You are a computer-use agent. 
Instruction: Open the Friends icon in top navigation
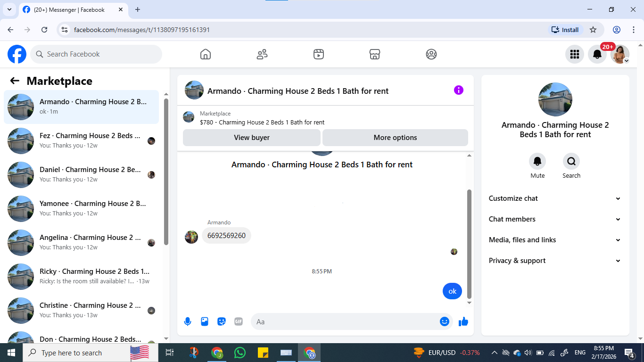click(262, 54)
